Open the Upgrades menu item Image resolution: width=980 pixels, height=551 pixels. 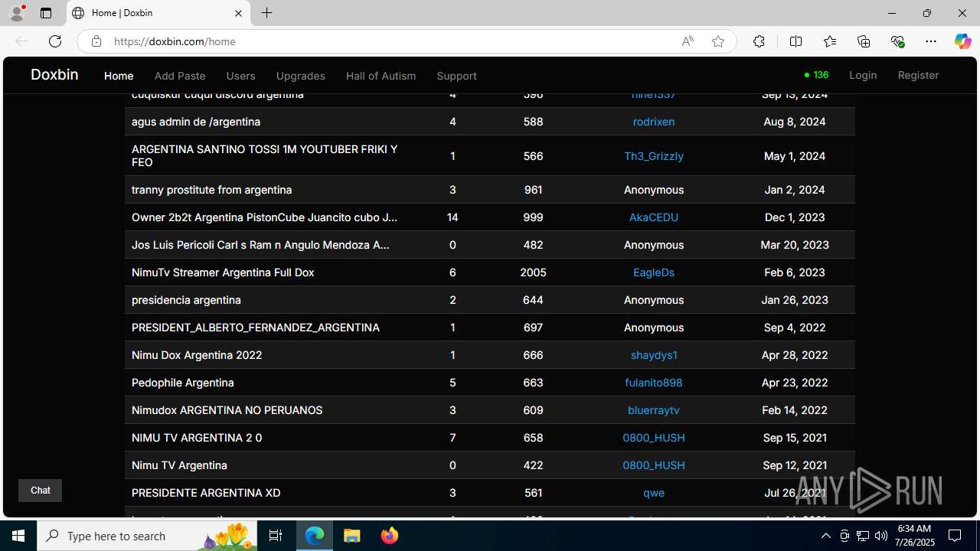[300, 76]
